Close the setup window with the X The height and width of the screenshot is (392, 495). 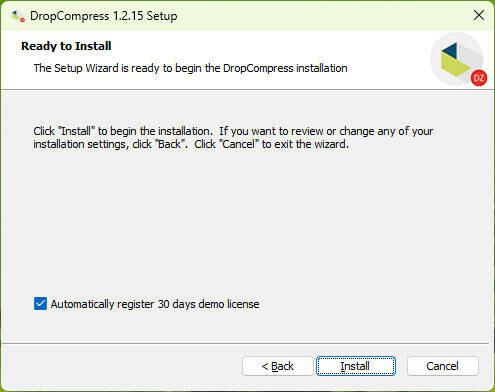[x=479, y=15]
